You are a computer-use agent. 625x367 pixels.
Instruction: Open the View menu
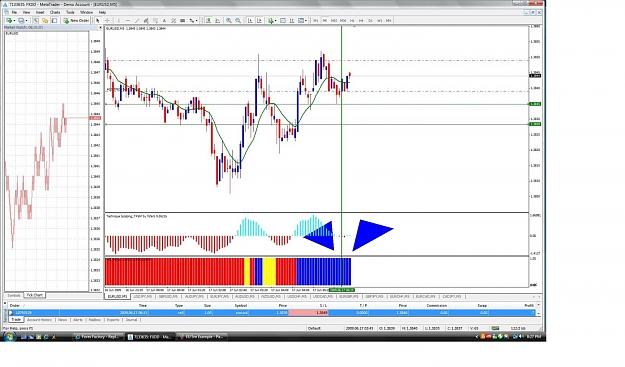point(26,12)
